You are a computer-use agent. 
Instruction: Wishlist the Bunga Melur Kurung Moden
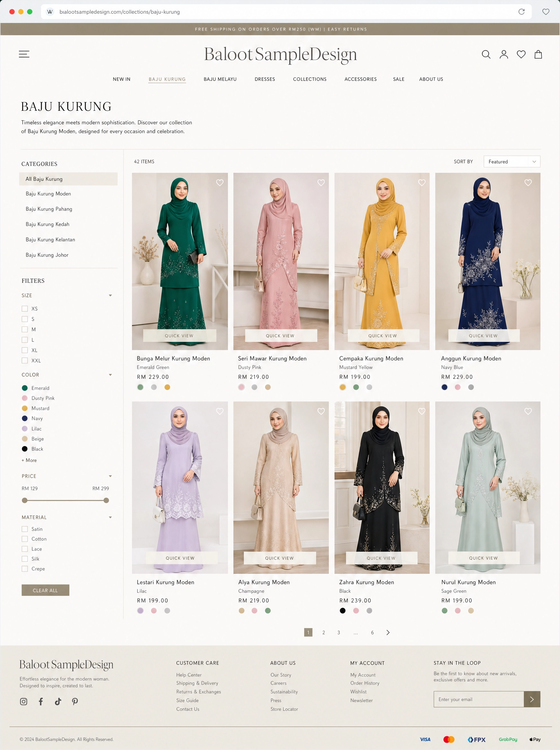(x=220, y=183)
